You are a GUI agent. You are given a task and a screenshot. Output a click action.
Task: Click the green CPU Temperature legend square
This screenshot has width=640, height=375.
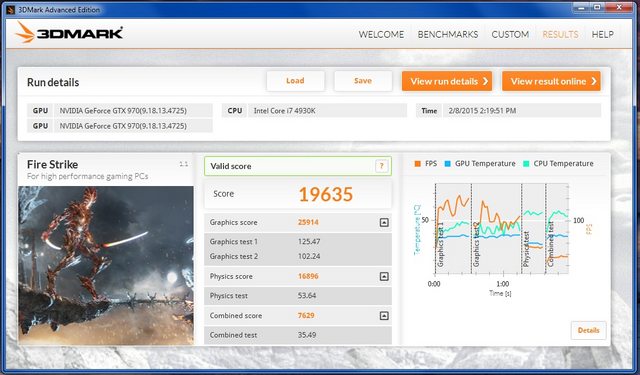pos(526,164)
